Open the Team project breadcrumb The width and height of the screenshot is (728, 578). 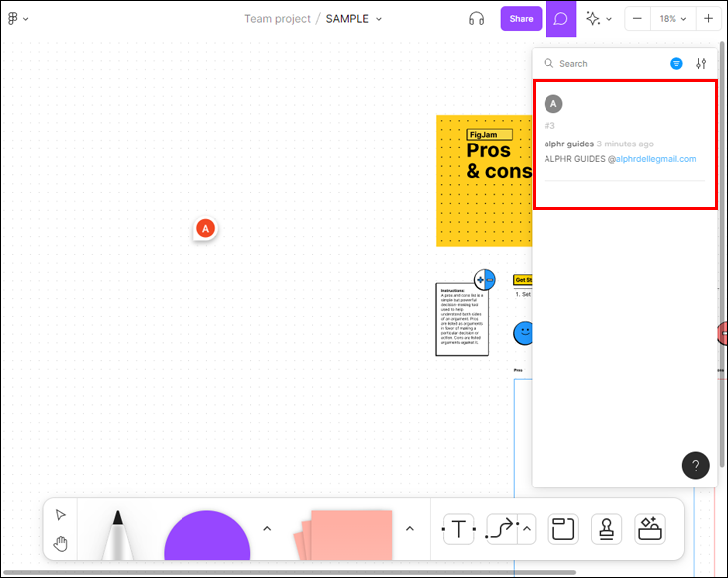click(277, 19)
